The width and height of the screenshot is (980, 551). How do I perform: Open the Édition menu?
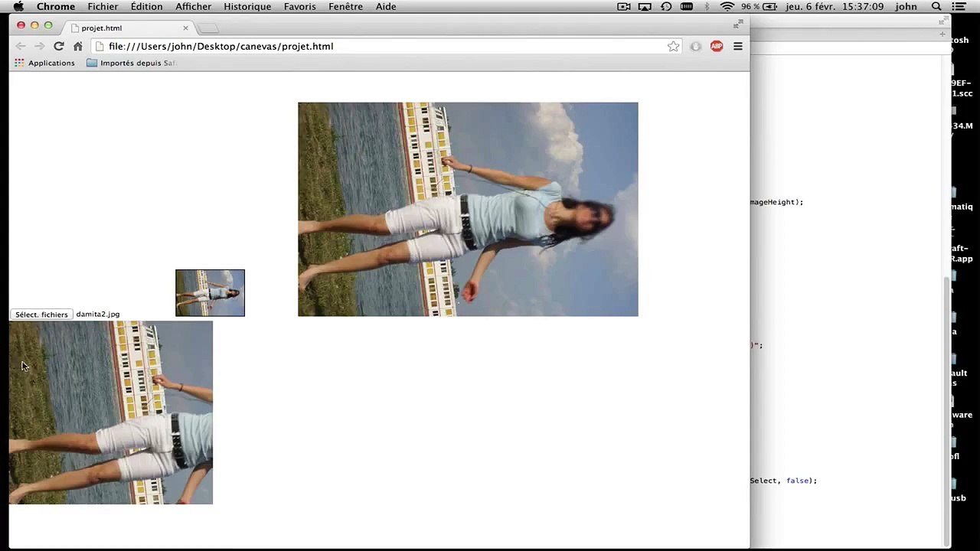click(x=146, y=7)
